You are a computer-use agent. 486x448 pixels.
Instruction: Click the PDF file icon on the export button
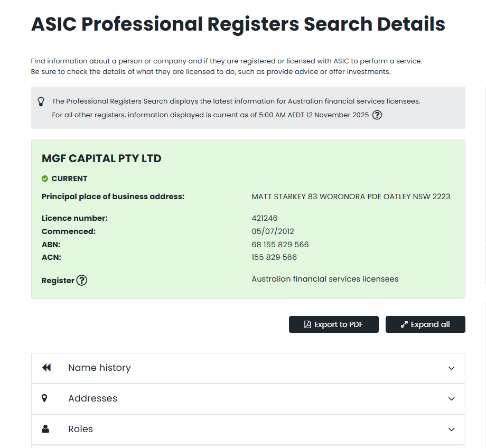point(307,324)
